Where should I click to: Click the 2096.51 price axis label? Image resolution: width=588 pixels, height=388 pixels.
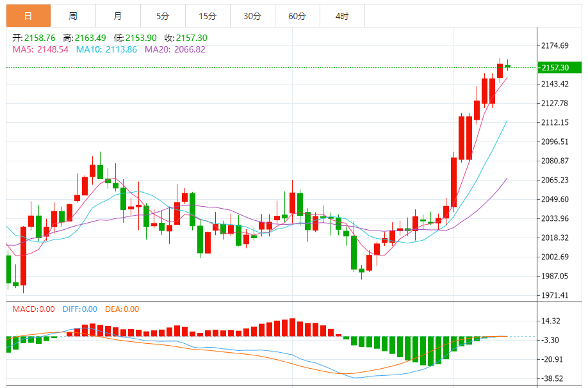click(x=555, y=141)
